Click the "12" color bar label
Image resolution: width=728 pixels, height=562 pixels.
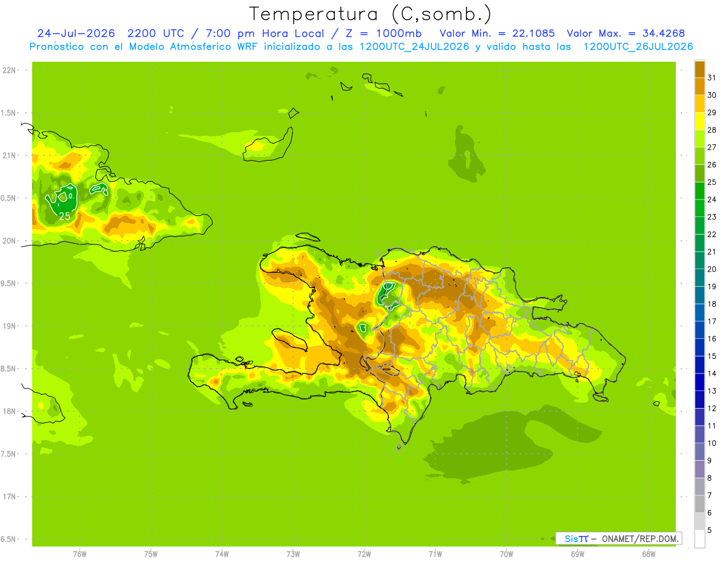(712, 408)
